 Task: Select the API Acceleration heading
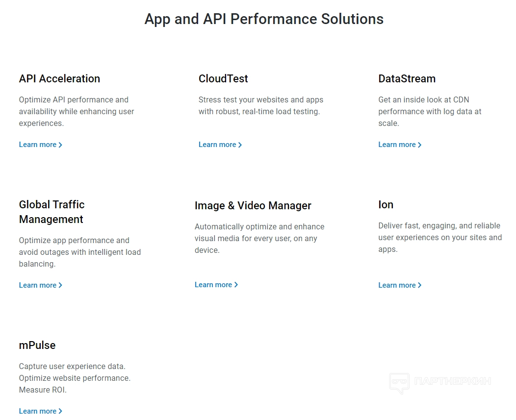tap(59, 78)
